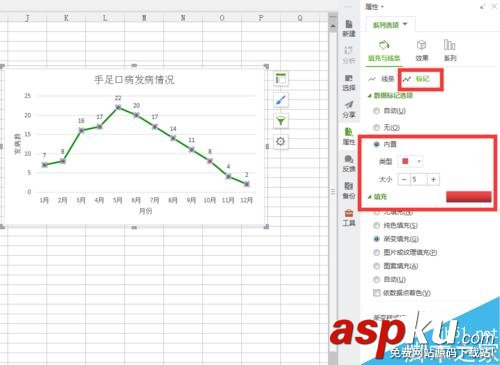
Task: Open the 系列选项 dropdown
Action: (390, 25)
